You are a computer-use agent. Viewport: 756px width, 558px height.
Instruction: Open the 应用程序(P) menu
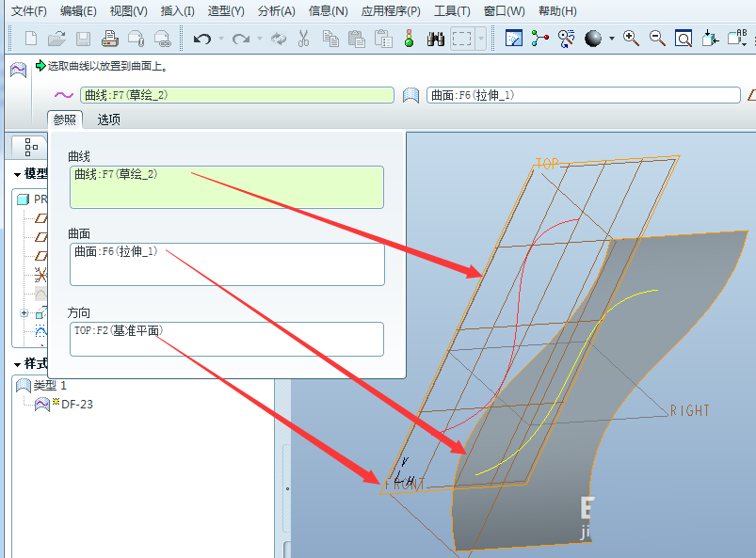click(x=391, y=11)
